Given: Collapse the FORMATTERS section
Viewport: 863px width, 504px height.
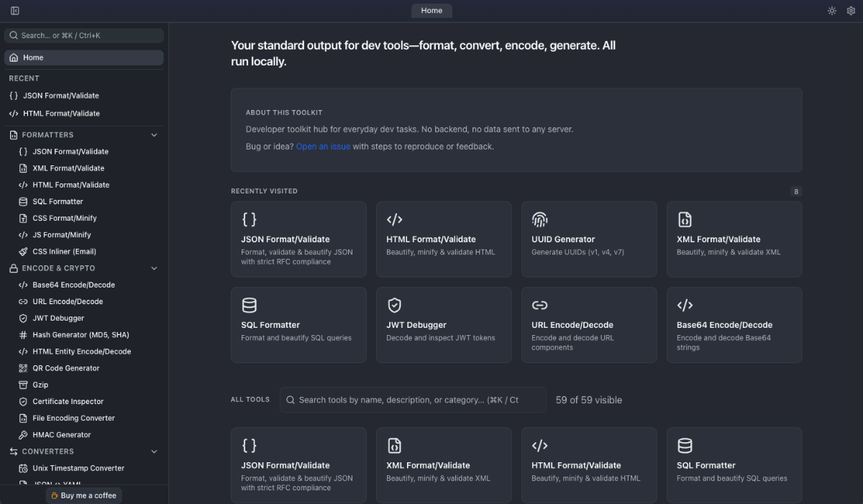Looking at the screenshot, I should pyautogui.click(x=154, y=134).
